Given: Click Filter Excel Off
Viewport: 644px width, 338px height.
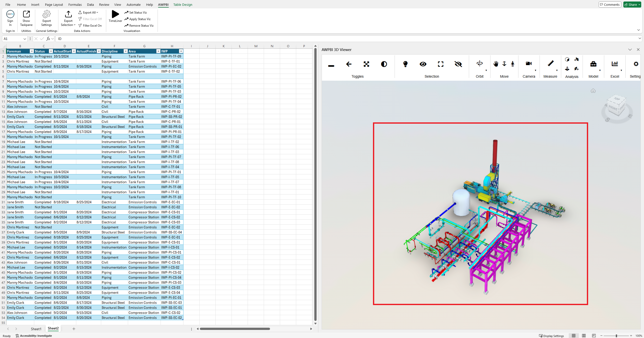Looking at the screenshot, I should (x=90, y=19).
